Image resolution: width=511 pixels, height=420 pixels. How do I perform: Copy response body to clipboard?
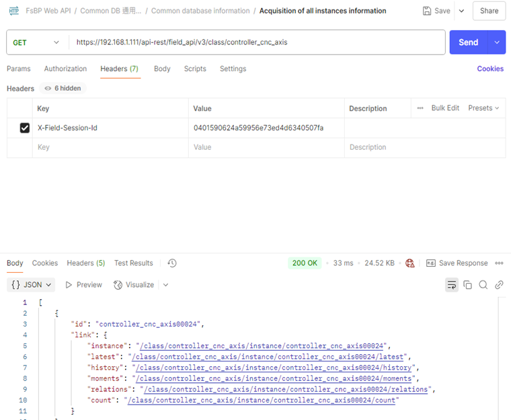pos(468,285)
